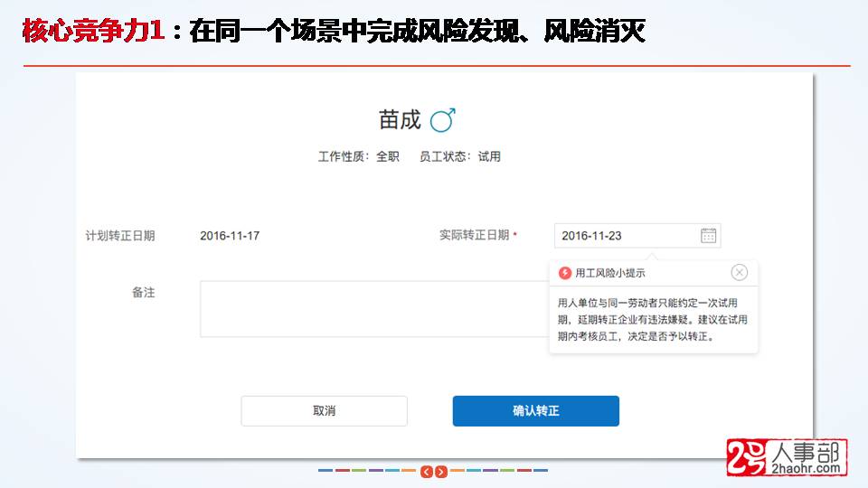Click the 核心竞争力1 slide title
Screen dimensions: 868x488
tap(93, 33)
